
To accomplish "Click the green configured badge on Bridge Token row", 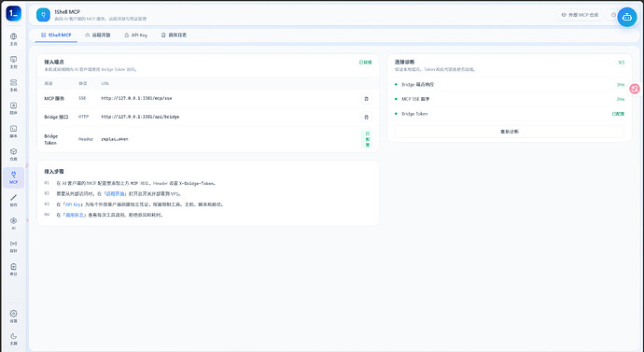I will (367, 139).
